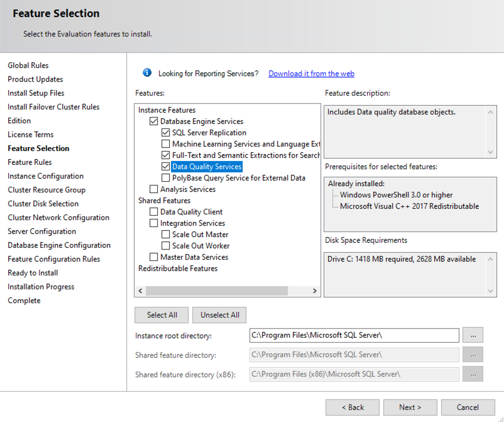Click the blue information icon near Reporting Services
Image resolution: width=504 pixels, height=422 pixels.
(x=147, y=73)
